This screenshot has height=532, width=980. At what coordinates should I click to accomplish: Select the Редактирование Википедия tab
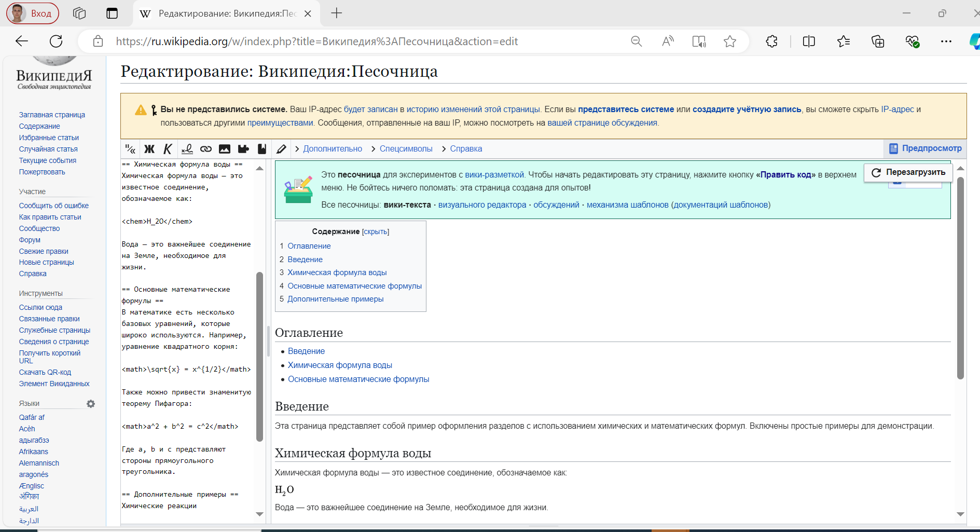pos(227,13)
